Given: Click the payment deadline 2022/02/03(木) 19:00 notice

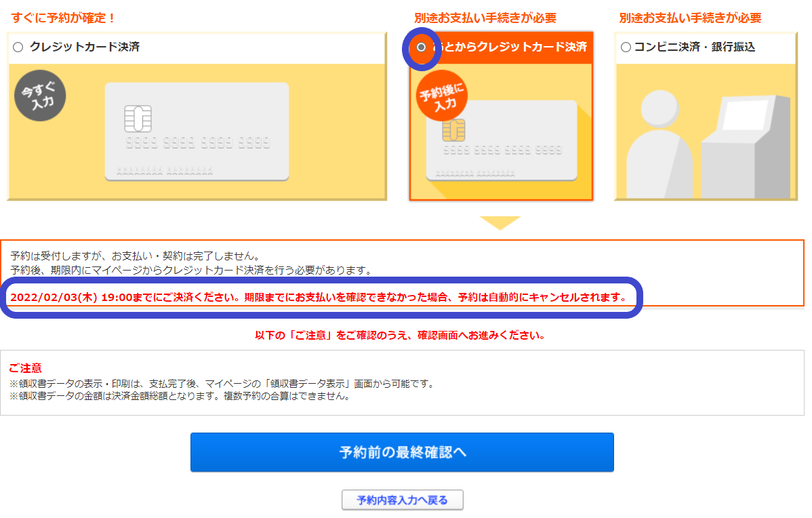Looking at the screenshot, I should [319, 298].
